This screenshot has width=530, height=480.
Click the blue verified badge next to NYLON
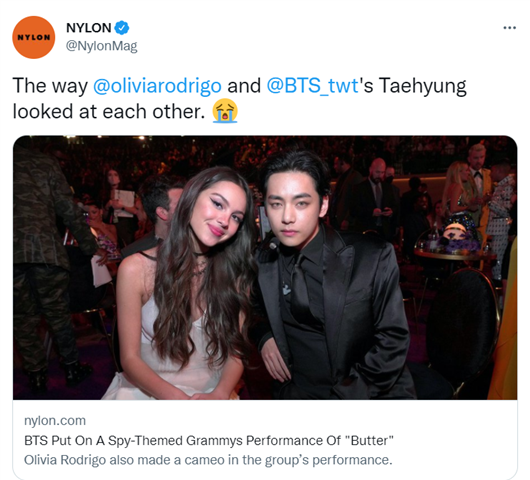click(x=122, y=28)
